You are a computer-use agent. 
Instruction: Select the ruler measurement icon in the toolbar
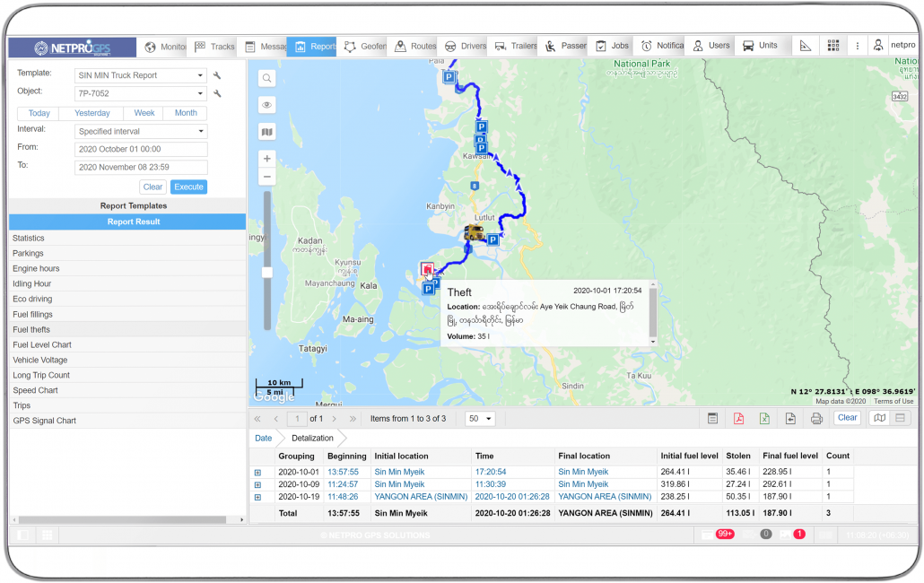coord(806,45)
